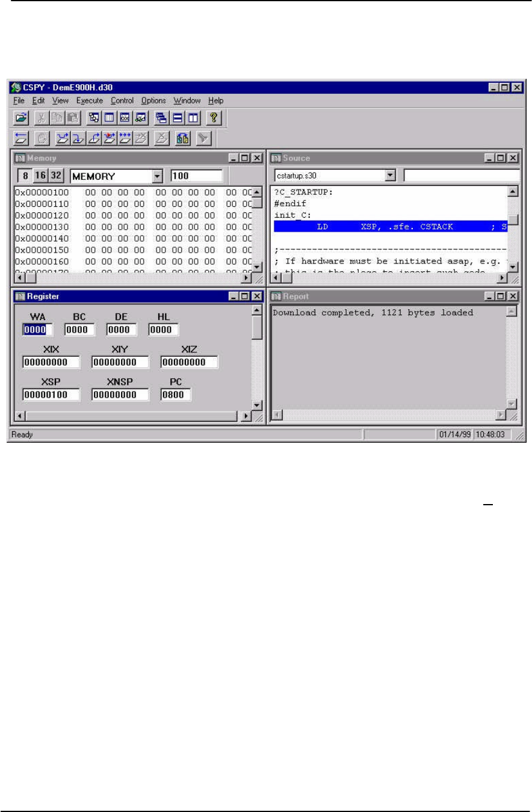The width and height of the screenshot is (532, 812).
Task: Click the #endif source line
Action: [x=290, y=203]
